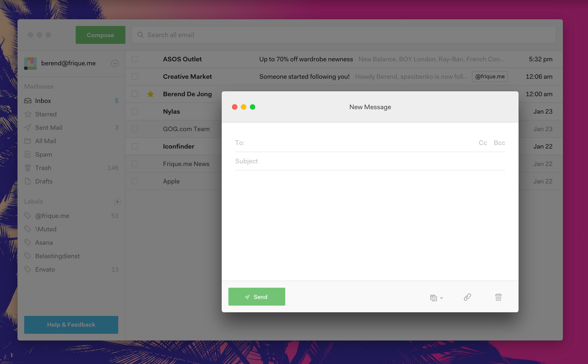Click the star on Berend De Jong email
Screen dimensions: 588x364
pyautogui.click(x=150, y=94)
